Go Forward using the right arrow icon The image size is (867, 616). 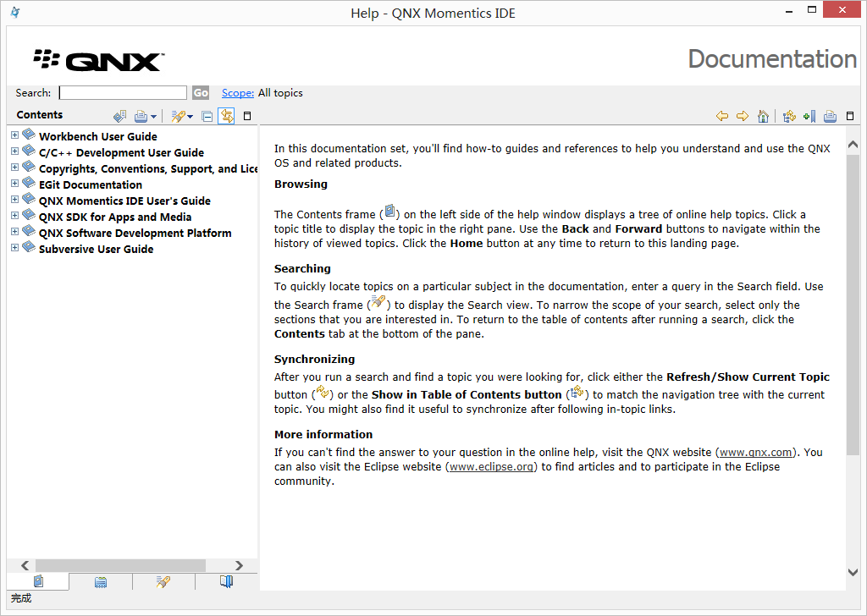[743, 116]
